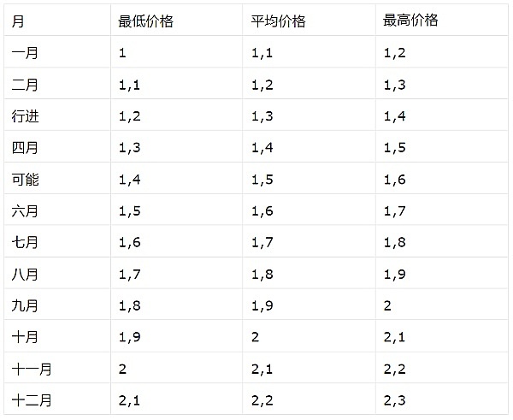Image resolution: width=513 pixels, height=420 pixels.
Task: Click the 最低价格 column header
Action: click(145, 21)
